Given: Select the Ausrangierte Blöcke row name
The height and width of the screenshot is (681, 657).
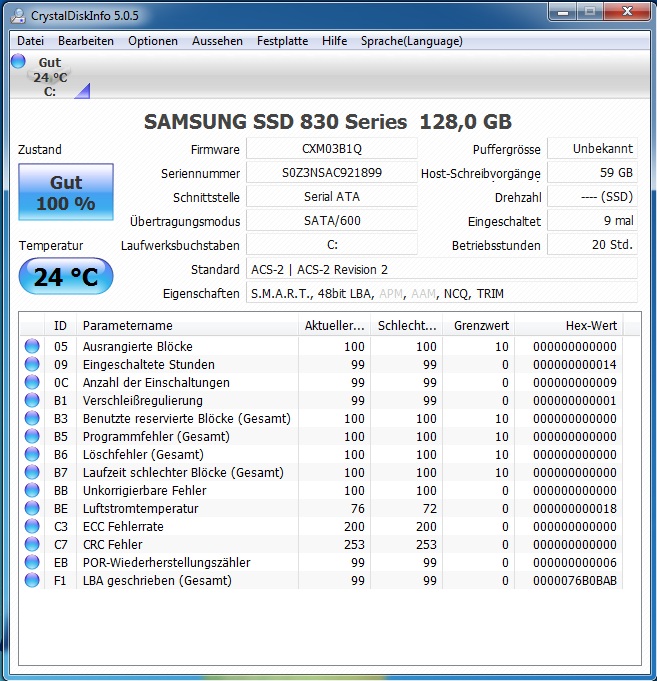Looking at the screenshot, I should click(138, 347).
